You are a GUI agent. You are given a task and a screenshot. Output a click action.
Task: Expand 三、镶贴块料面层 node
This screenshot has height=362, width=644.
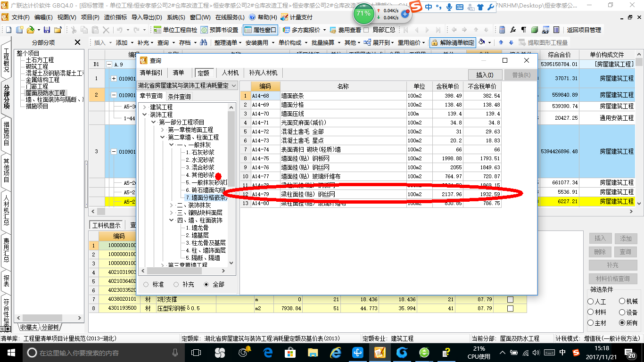[x=171, y=213]
